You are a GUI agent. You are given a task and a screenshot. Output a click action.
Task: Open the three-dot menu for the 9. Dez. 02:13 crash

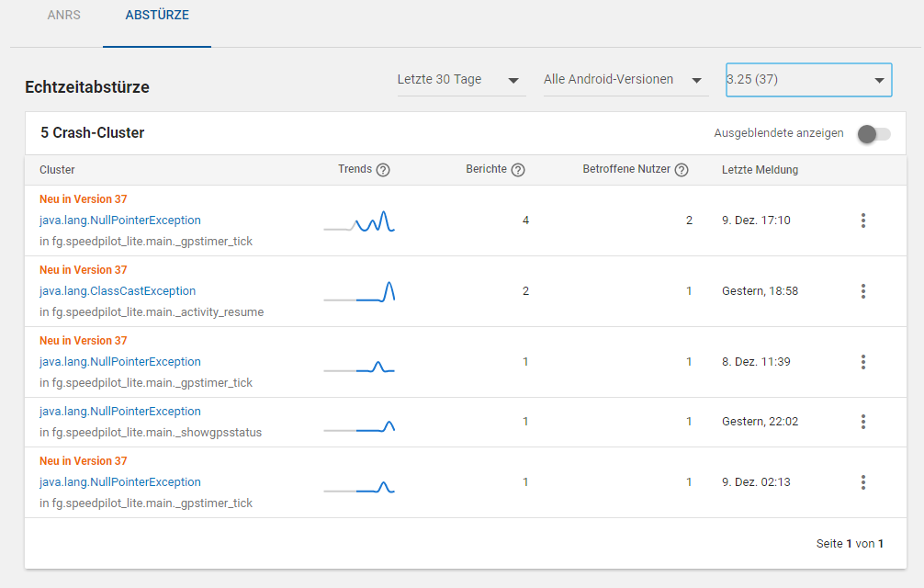coord(863,482)
